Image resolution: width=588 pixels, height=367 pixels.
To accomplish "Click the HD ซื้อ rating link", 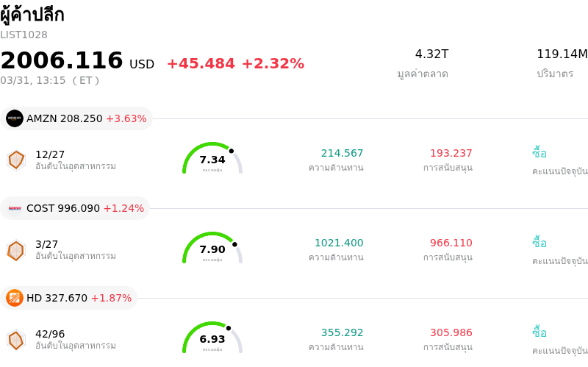I will coord(539,332).
